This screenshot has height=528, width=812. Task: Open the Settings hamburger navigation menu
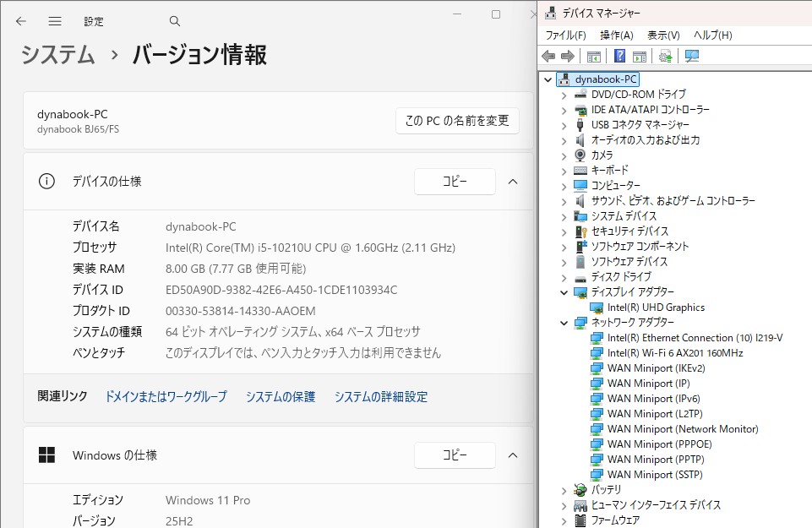(55, 21)
